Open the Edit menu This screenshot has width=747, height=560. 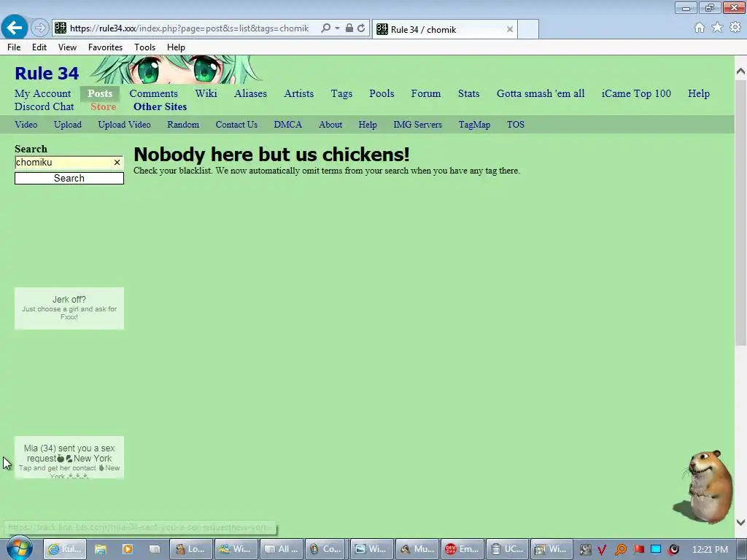pyautogui.click(x=39, y=47)
